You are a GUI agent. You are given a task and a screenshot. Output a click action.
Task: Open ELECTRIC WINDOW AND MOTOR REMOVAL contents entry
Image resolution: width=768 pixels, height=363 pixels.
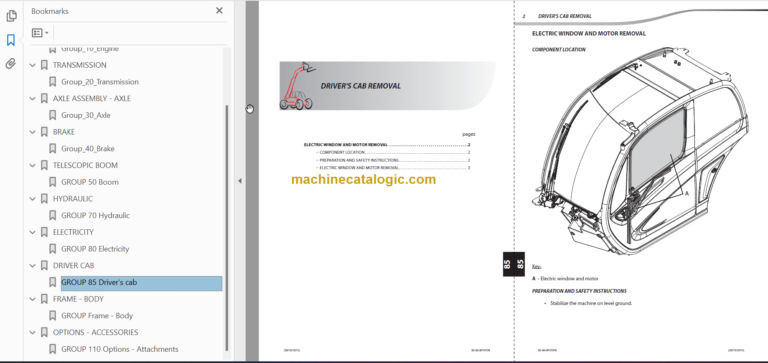point(387,145)
